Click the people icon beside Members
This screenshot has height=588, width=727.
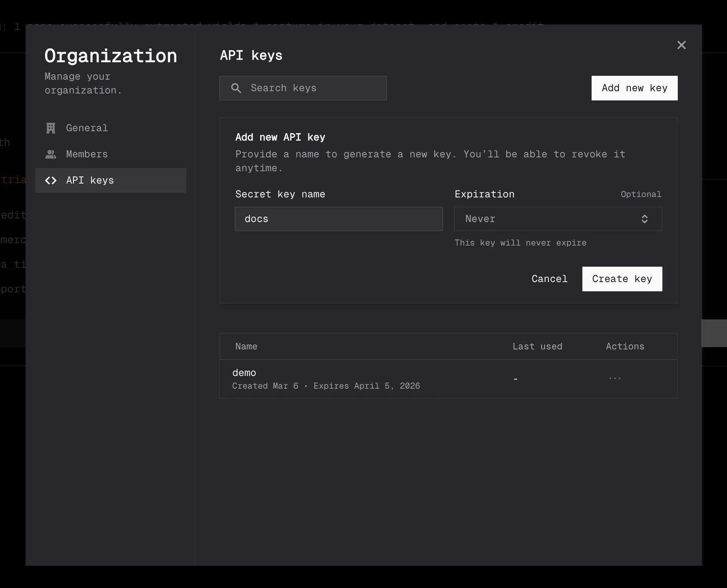pyautogui.click(x=51, y=154)
